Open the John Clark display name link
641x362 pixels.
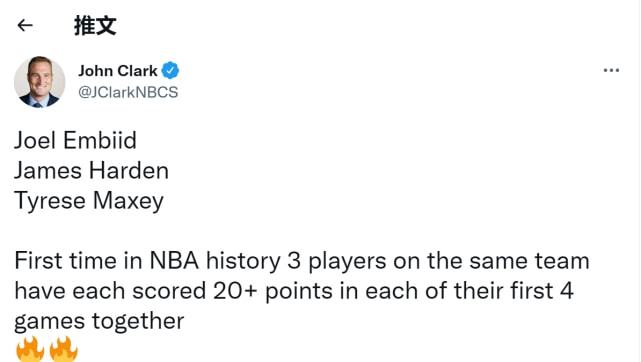click(118, 71)
